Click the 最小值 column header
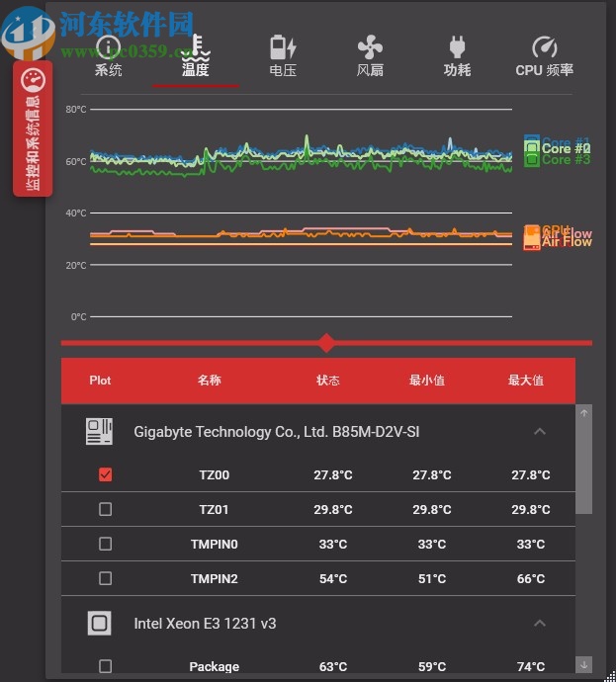 (427, 381)
